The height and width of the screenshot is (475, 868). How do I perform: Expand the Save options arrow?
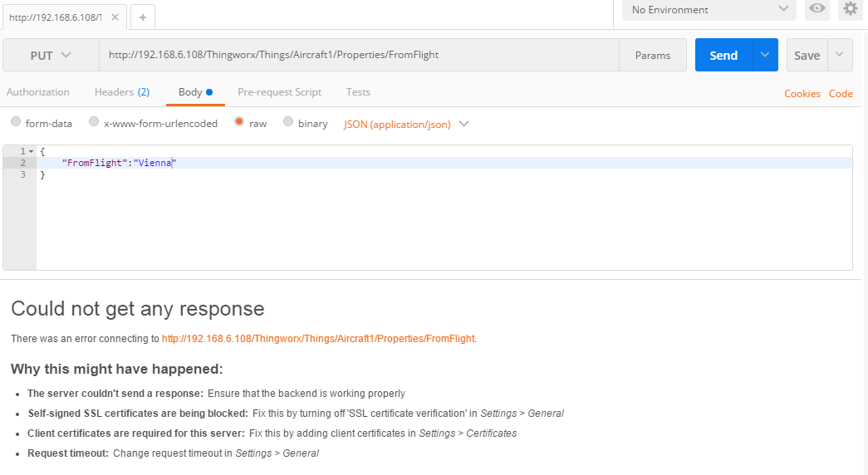(840, 55)
